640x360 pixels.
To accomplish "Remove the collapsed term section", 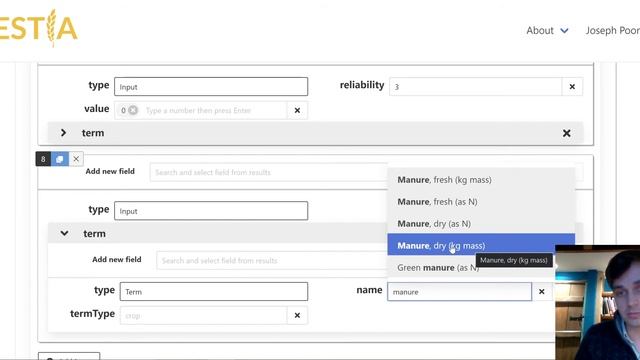I will pos(567,133).
